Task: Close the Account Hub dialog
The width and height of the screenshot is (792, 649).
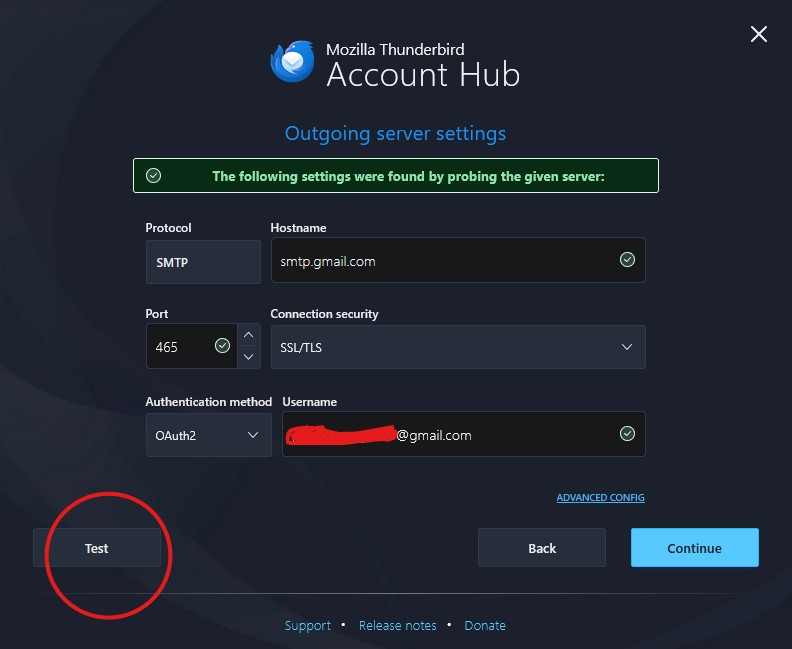Action: pyautogui.click(x=759, y=34)
